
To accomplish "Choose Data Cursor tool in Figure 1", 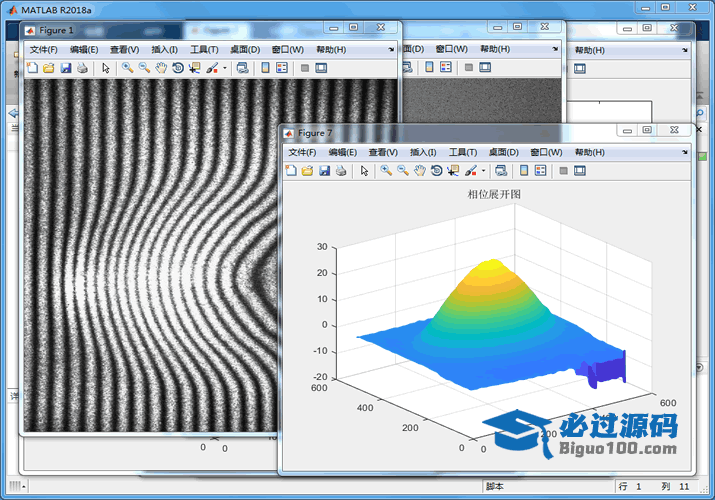I will pyautogui.click(x=195, y=68).
